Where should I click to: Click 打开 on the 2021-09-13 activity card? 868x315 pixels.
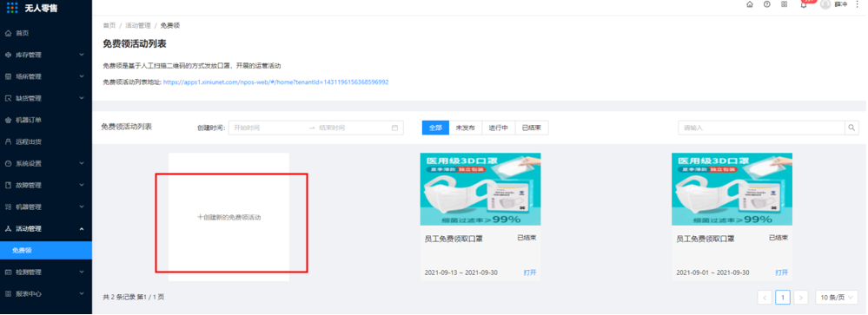coord(530,272)
